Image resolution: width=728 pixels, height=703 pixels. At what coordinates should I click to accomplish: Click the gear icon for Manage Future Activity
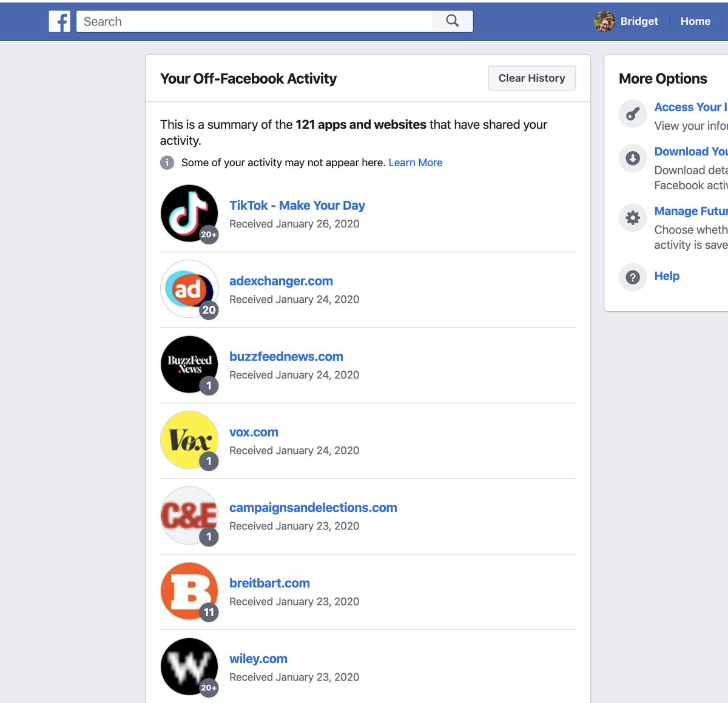(633, 218)
